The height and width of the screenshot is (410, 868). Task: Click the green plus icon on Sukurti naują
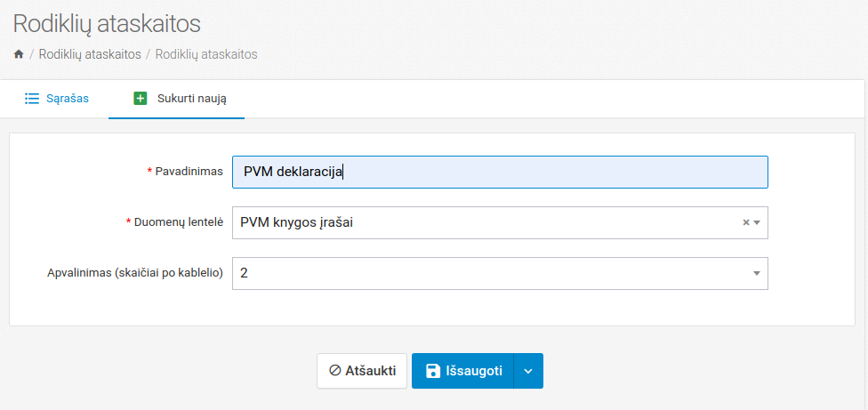click(x=140, y=99)
